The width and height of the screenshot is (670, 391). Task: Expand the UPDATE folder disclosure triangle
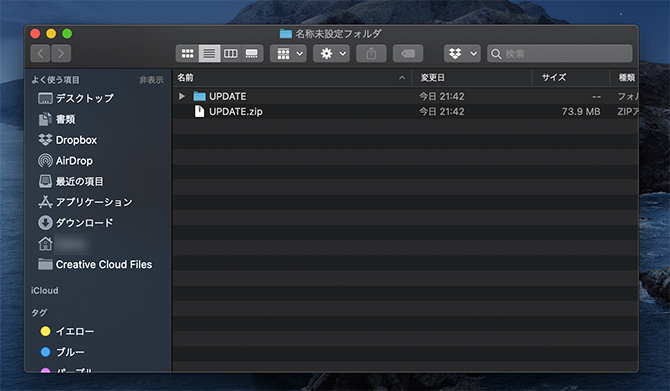182,96
